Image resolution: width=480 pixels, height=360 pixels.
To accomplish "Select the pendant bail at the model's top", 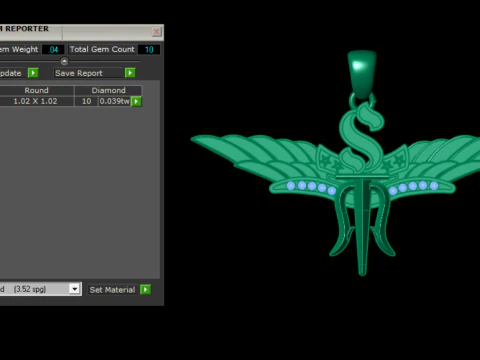I will (x=362, y=75).
